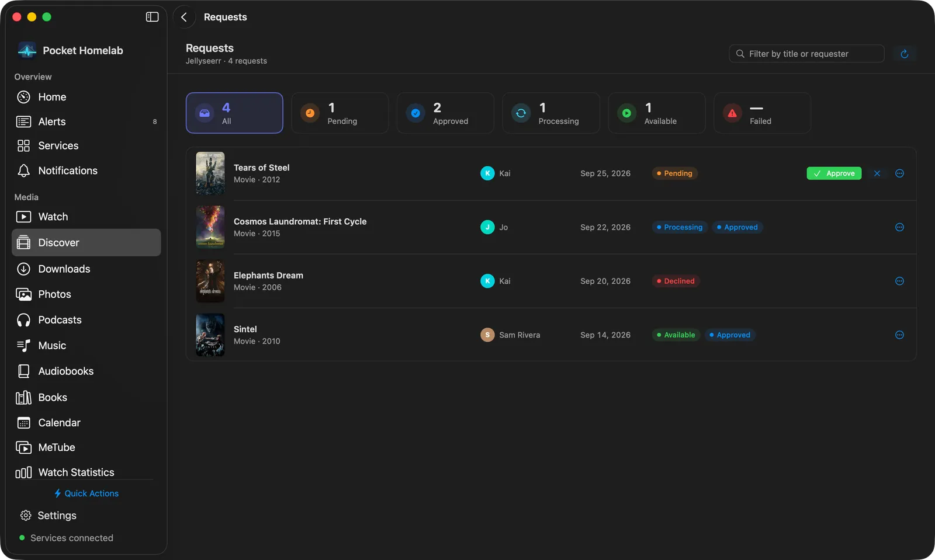Select Discover in the sidebar

[86, 242]
